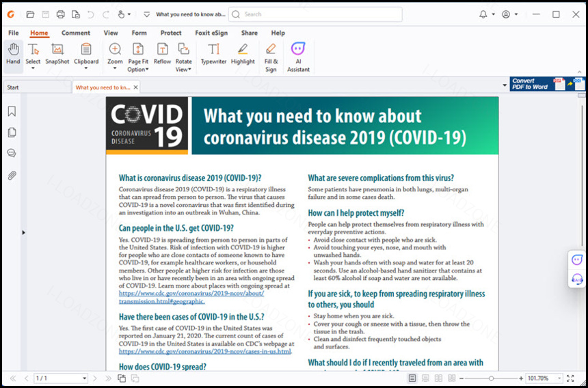Click the Open folder icon in title bar

pyautogui.click(x=30, y=14)
